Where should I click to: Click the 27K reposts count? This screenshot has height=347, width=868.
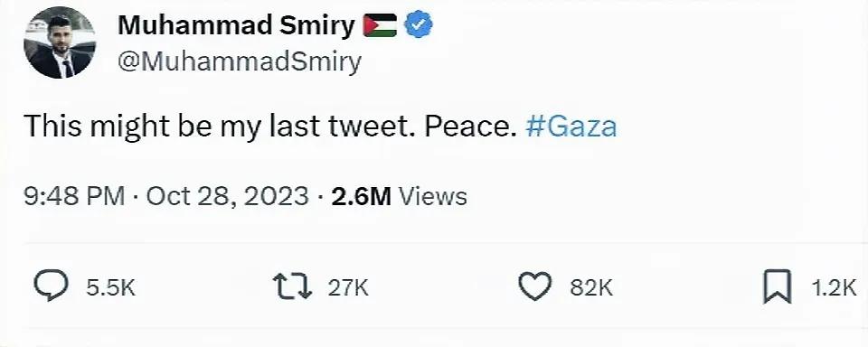click(348, 287)
